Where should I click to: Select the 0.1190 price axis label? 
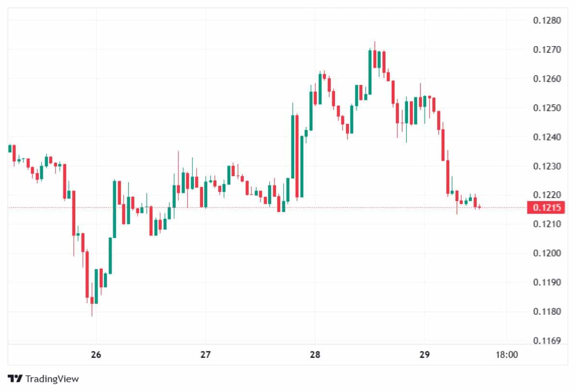pos(547,283)
